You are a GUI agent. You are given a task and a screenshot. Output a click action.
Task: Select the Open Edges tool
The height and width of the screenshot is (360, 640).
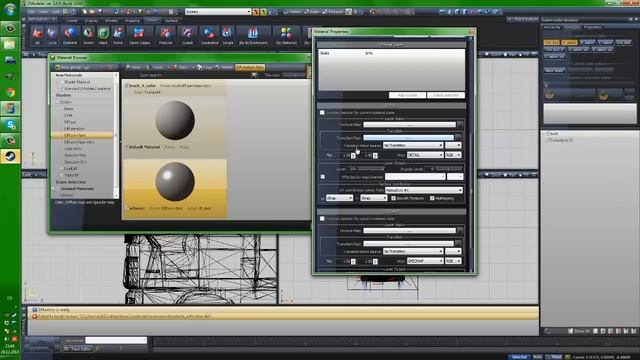point(139,36)
